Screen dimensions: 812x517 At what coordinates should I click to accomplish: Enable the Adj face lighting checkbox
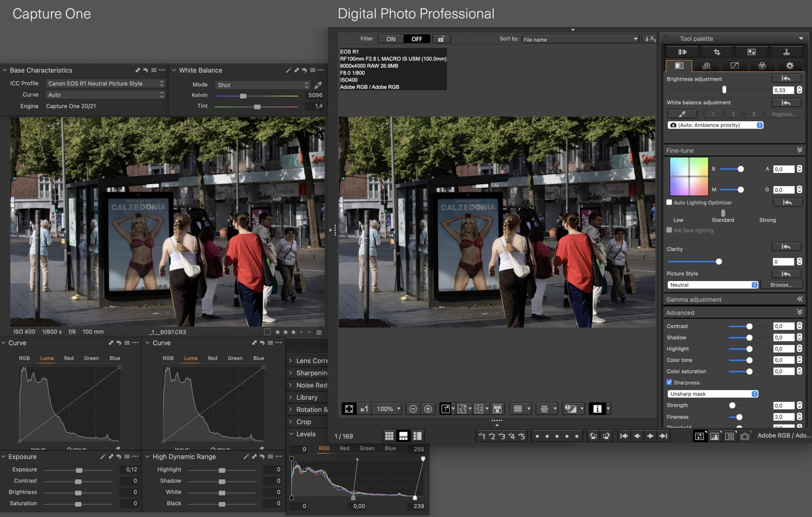click(x=669, y=230)
